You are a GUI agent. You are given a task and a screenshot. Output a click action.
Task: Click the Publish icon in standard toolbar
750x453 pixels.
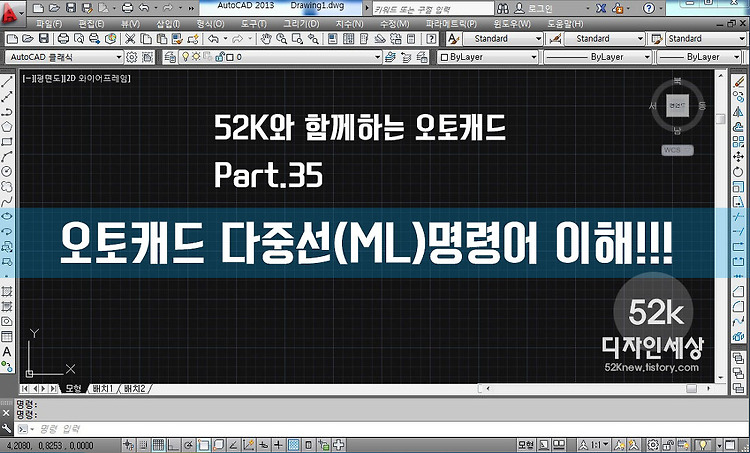tap(95, 39)
